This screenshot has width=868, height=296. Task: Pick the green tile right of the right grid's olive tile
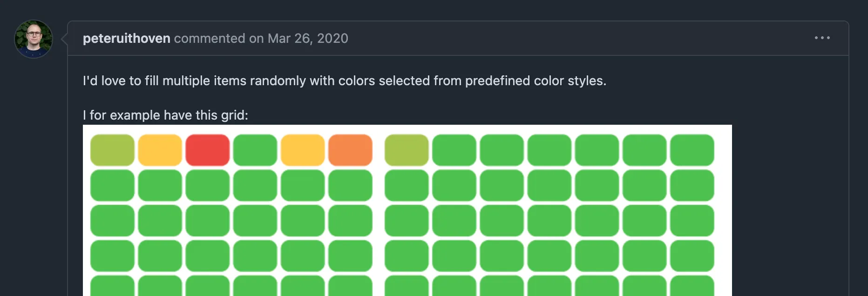[454, 150]
